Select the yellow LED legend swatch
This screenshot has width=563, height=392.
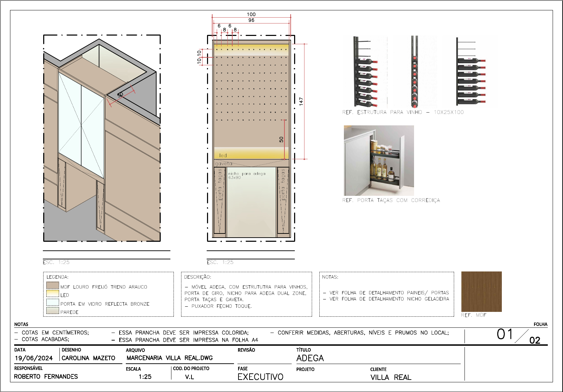click(x=53, y=294)
